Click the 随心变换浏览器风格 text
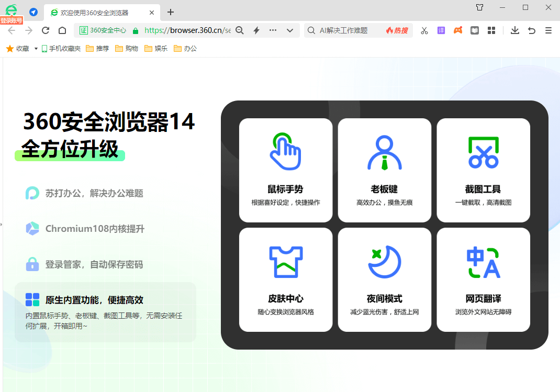Viewport: 560px width, 392px height. pyautogui.click(x=286, y=312)
